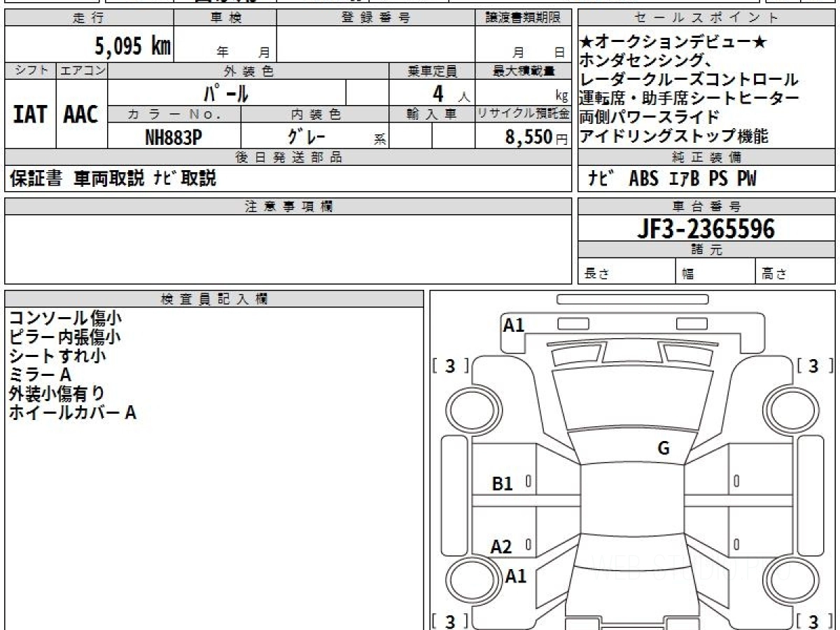Click the [3] tire rating at lower right
The image size is (840, 630).
(814, 621)
